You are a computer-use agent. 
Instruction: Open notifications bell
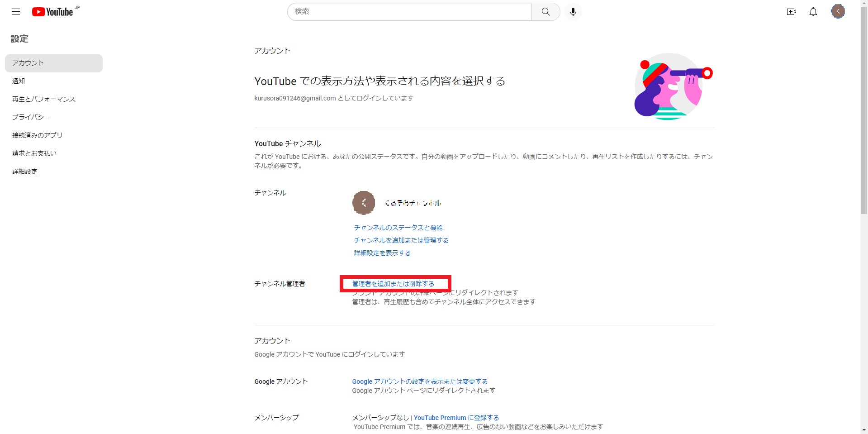point(813,12)
